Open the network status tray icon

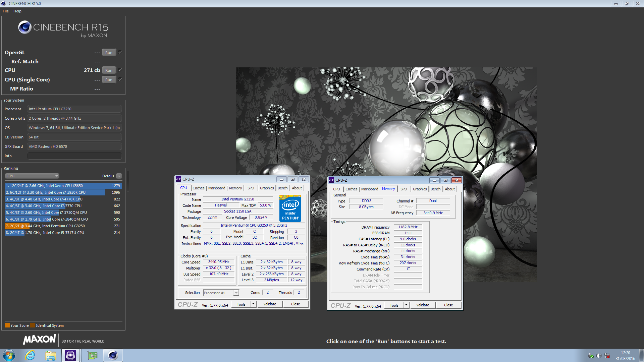point(607,356)
